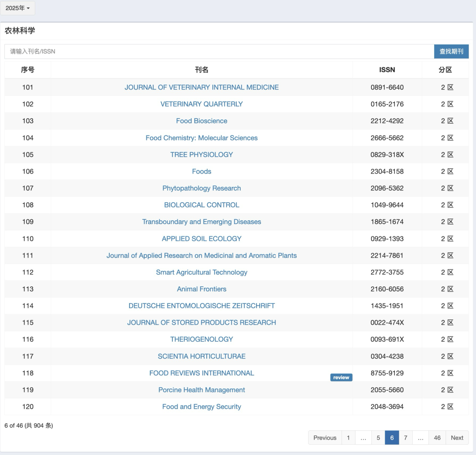
Task: Open the 2025年 year dropdown
Action: point(18,8)
